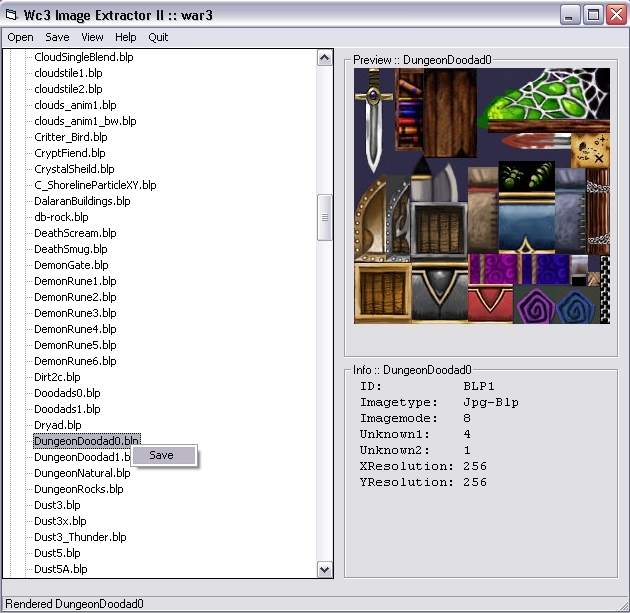Select db-rock.blp
Viewport: 630px width, 613px height.
61,217
